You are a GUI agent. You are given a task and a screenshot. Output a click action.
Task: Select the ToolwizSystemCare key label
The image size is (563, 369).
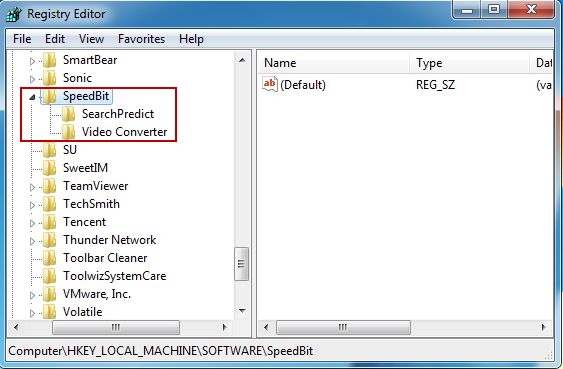pyautogui.click(x=114, y=276)
